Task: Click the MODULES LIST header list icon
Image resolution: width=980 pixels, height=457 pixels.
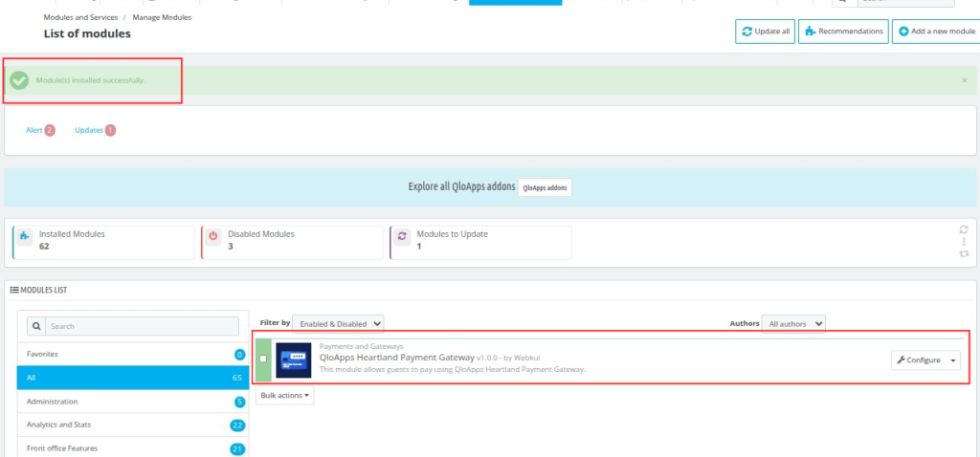Action: coord(14,291)
